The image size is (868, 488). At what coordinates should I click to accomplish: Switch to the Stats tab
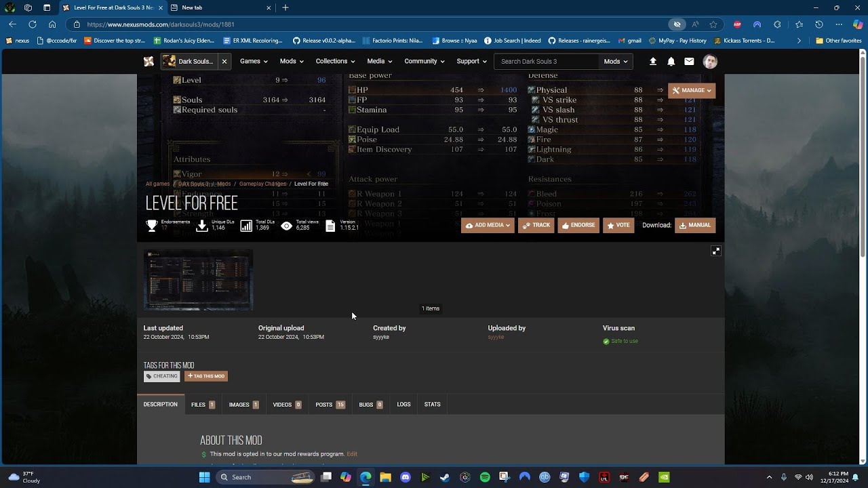[x=432, y=405]
